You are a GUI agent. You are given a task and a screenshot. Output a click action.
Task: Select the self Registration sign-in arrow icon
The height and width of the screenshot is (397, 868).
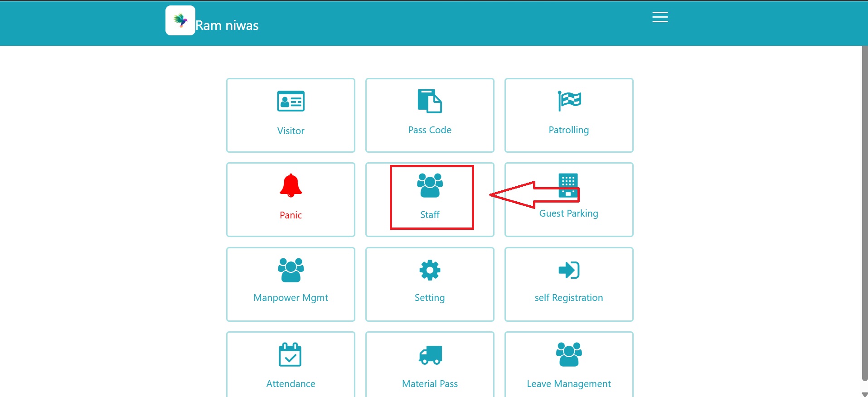[569, 270]
